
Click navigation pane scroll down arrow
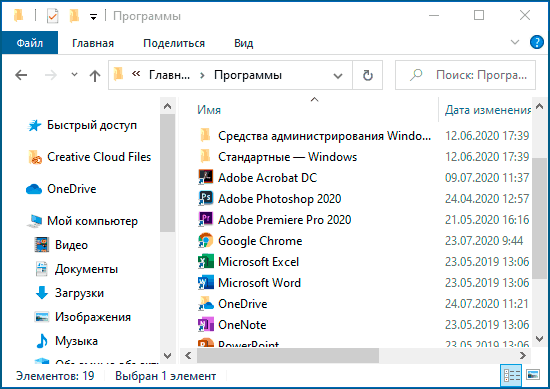click(x=168, y=356)
